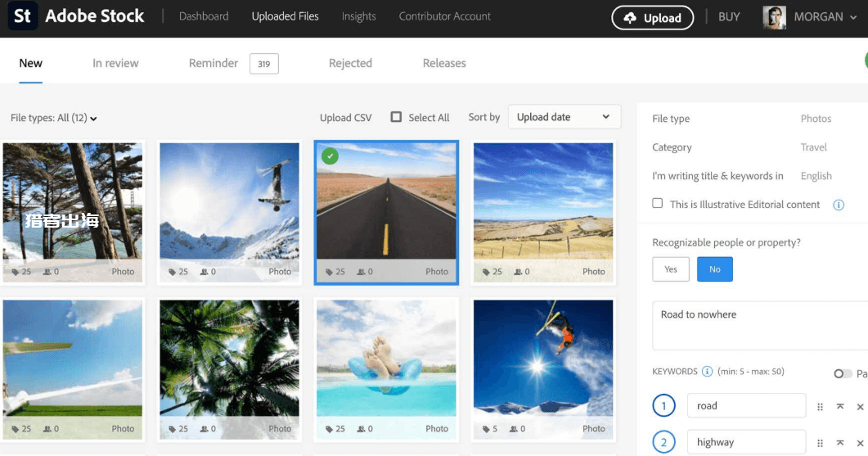This screenshot has width=868, height=456.
Task: Remove the road keyword with X icon
Action: tap(860, 407)
